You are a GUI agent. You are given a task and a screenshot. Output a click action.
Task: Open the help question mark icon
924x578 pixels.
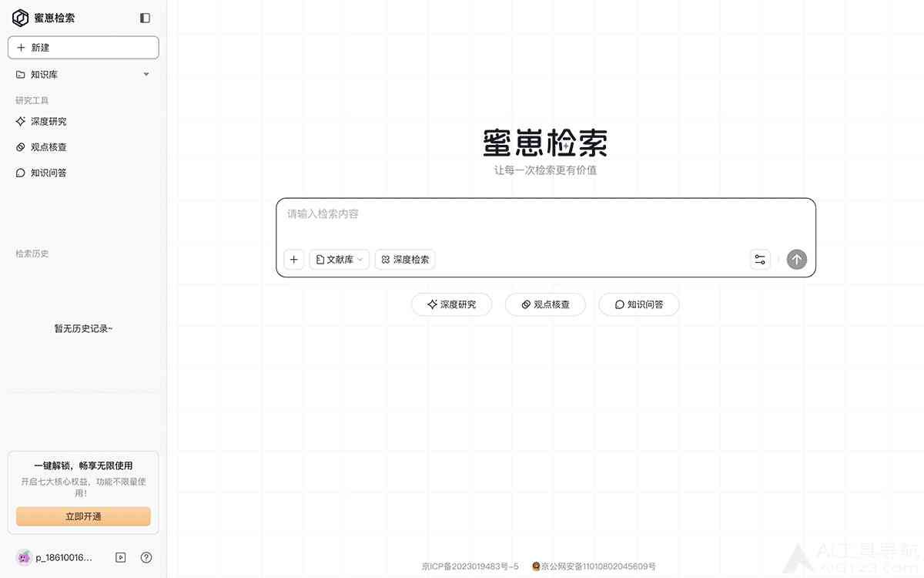pyautogui.click(x=146, y=557)
